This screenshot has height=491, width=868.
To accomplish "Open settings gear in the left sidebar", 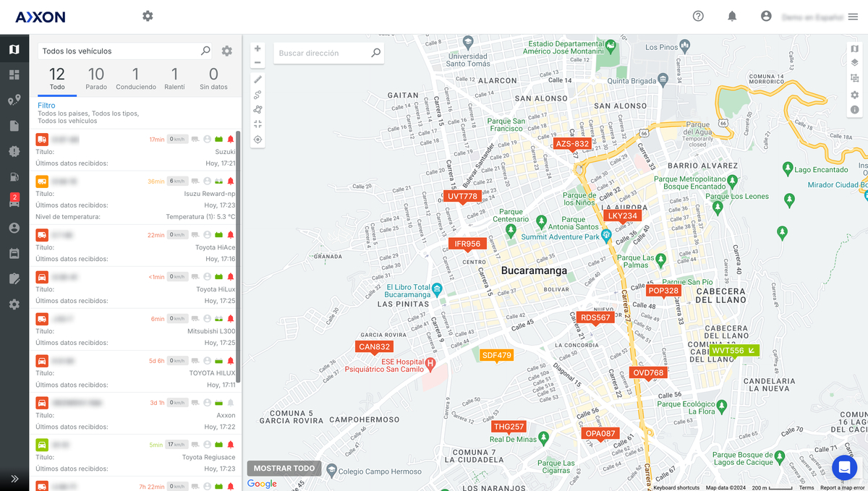I will pyautogui.click(x=14, y=304).
